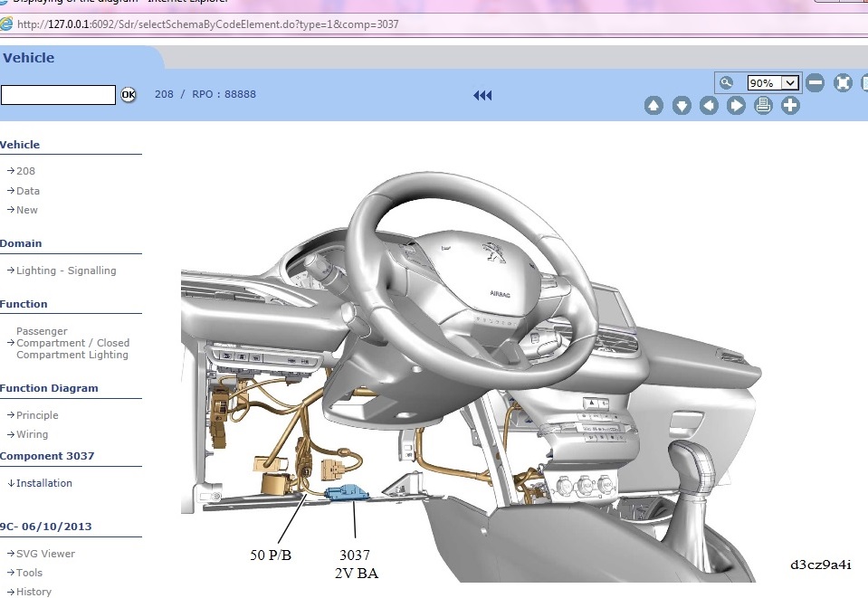
Task: Click the pan up arrow icon
Action: 653,106
